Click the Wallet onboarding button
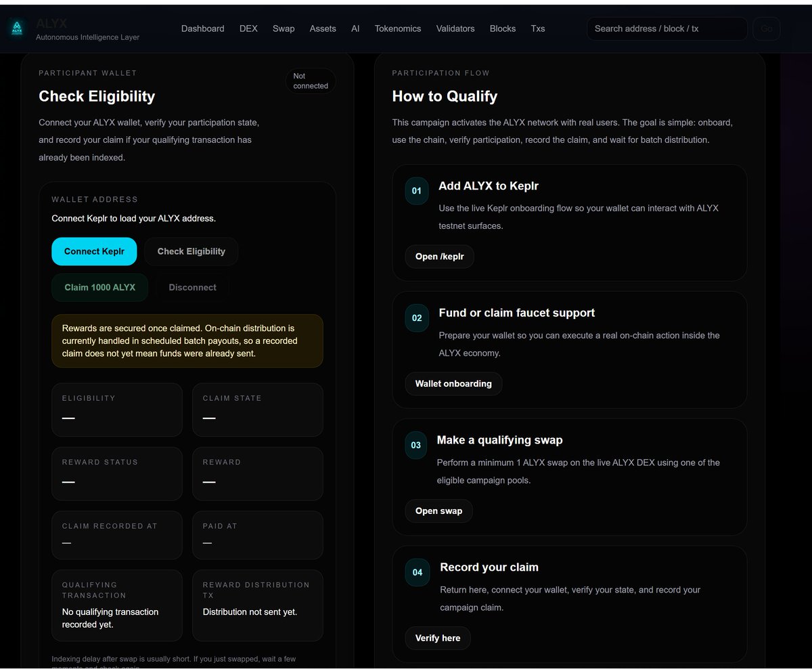 (x=453, y=383)
